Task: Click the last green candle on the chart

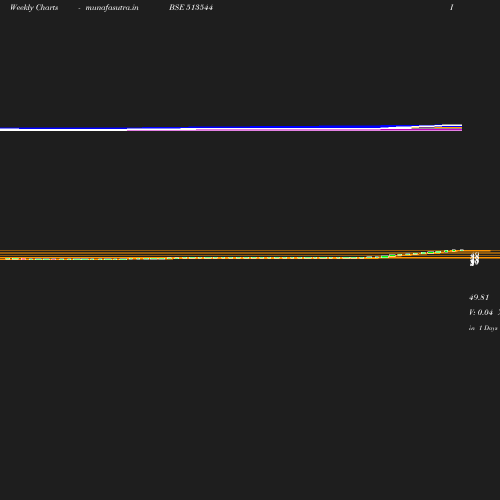Action: pos(462,250)
